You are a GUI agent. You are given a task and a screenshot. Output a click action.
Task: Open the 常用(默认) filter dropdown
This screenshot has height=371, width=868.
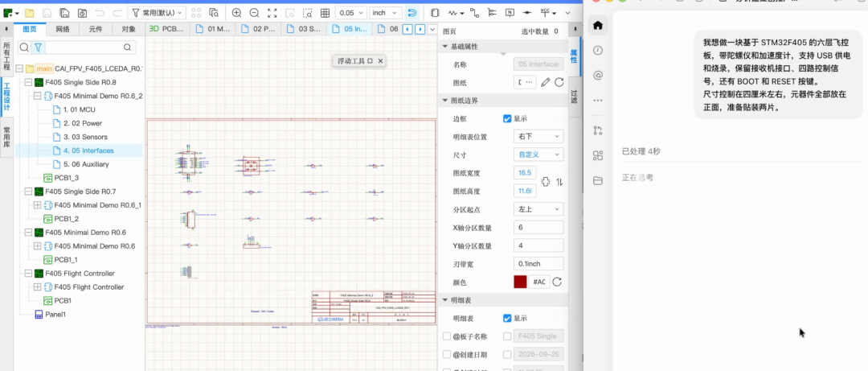[157, 13]
